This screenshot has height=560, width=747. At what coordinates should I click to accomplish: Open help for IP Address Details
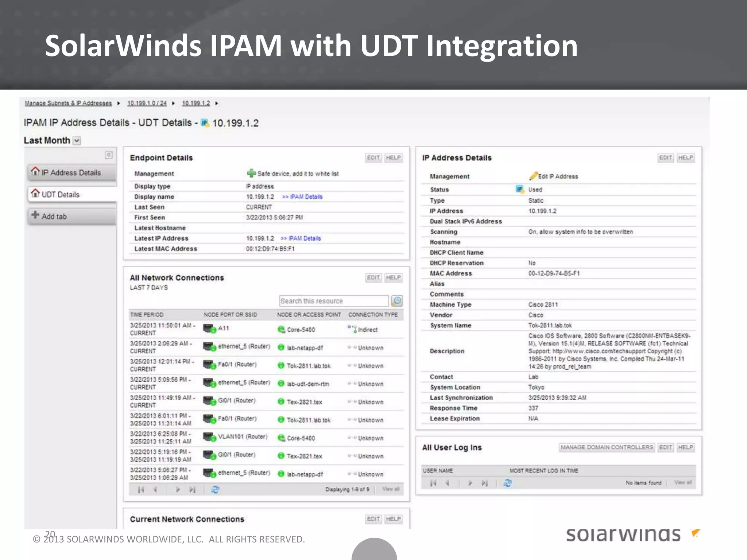pos(686,158)
